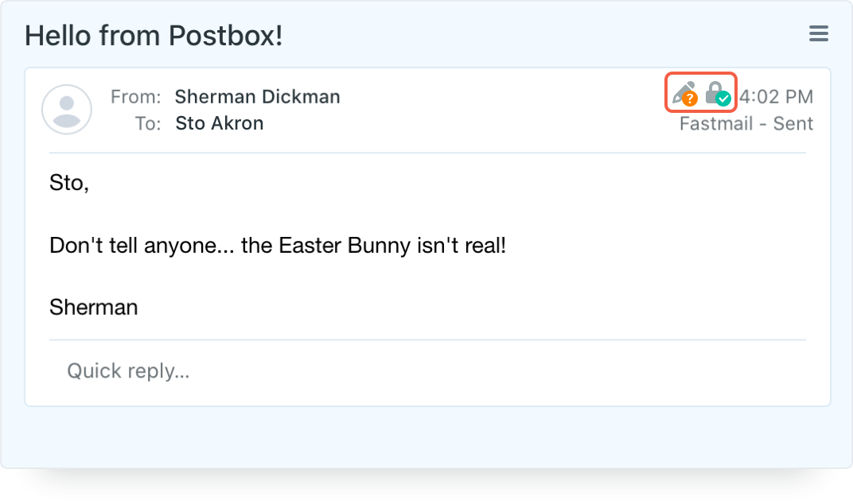
Task: Click the orange question mark badge
Action: pos(690,99)
